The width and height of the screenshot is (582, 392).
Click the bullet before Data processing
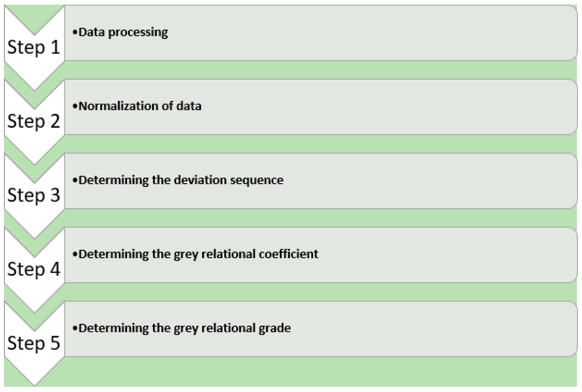(75, 32)
